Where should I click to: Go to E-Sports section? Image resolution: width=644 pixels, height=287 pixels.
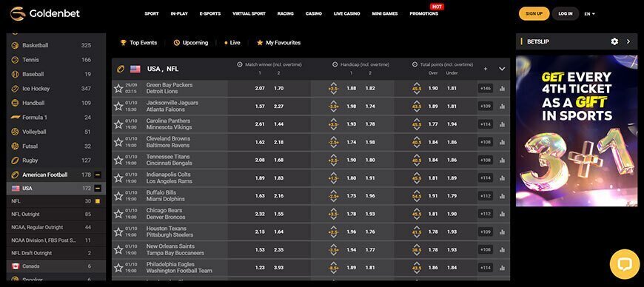[210, 13]
